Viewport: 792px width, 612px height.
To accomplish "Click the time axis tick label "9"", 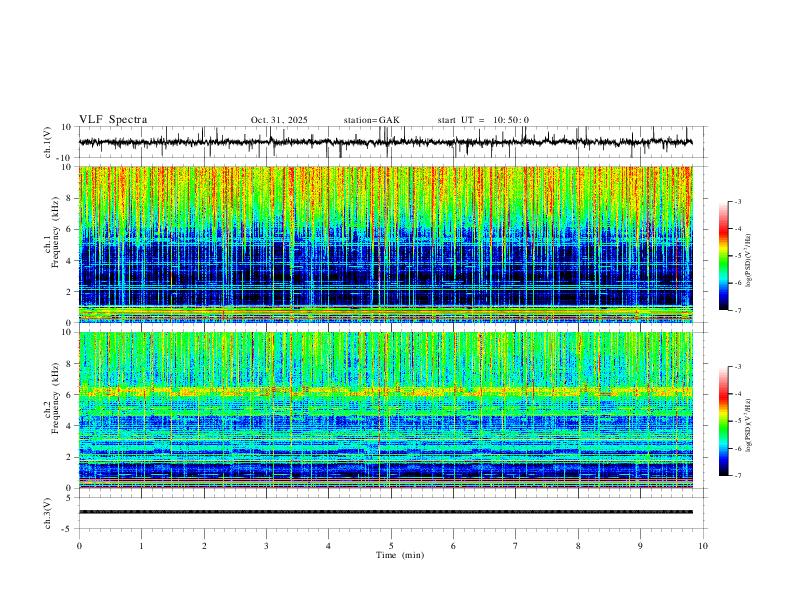I will [640, 546].
